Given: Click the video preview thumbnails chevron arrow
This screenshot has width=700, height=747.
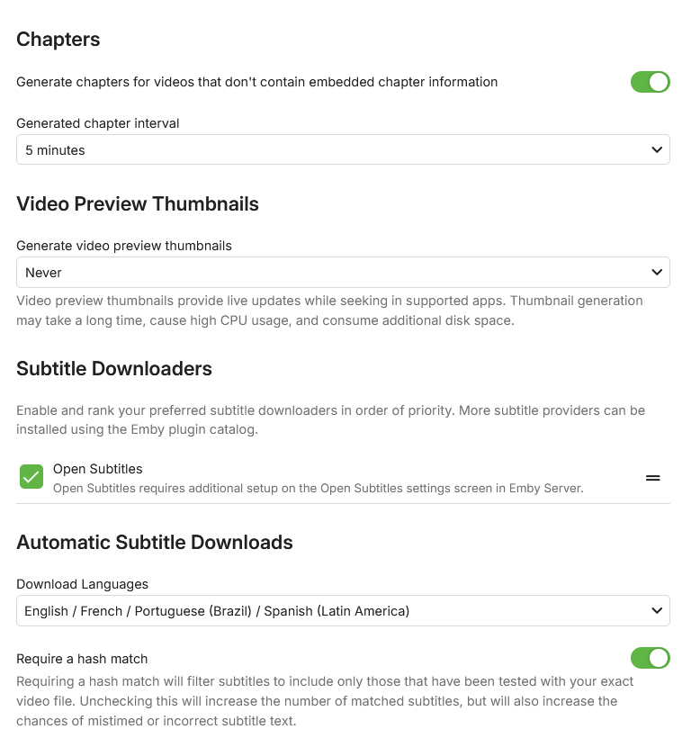Looking at the screenshot, I should pos(656,272).
